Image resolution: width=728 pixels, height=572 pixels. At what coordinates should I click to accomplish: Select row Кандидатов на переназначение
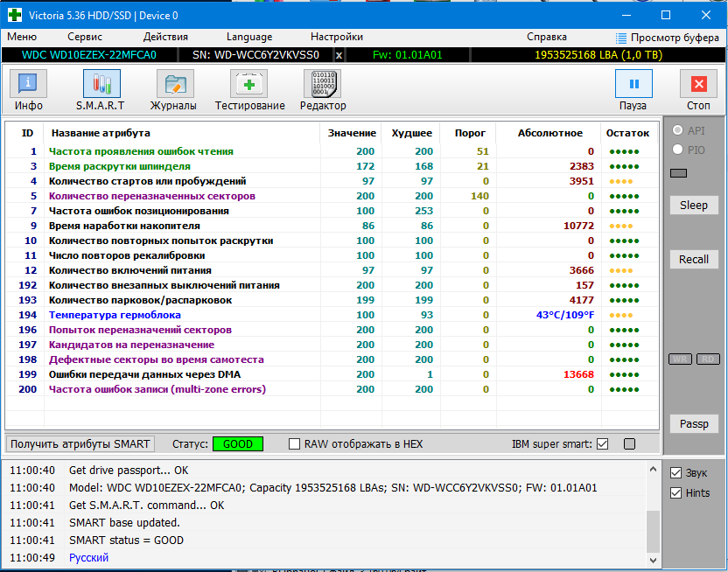pyautogui.click(x=332, y=345)
